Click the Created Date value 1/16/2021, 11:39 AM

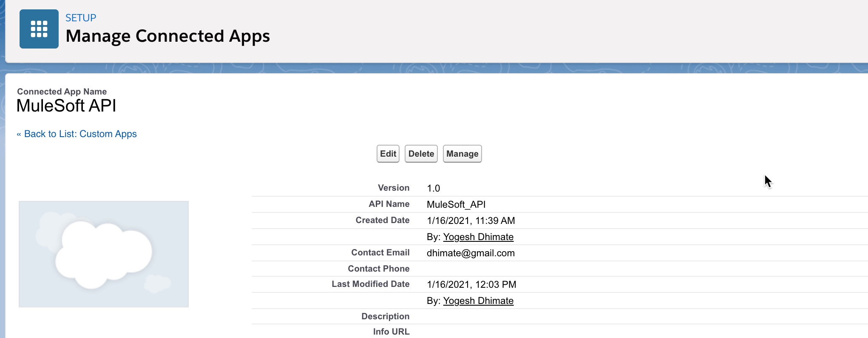coord(471,221)
